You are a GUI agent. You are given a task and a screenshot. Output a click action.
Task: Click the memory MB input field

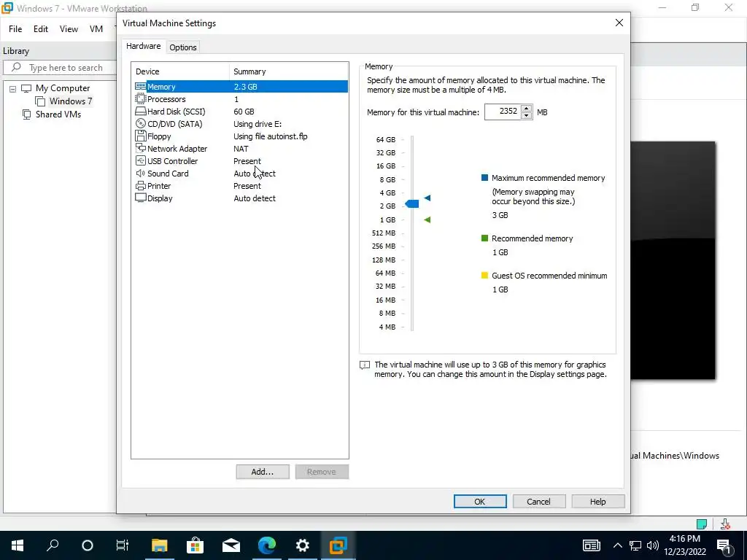point(503,112)
